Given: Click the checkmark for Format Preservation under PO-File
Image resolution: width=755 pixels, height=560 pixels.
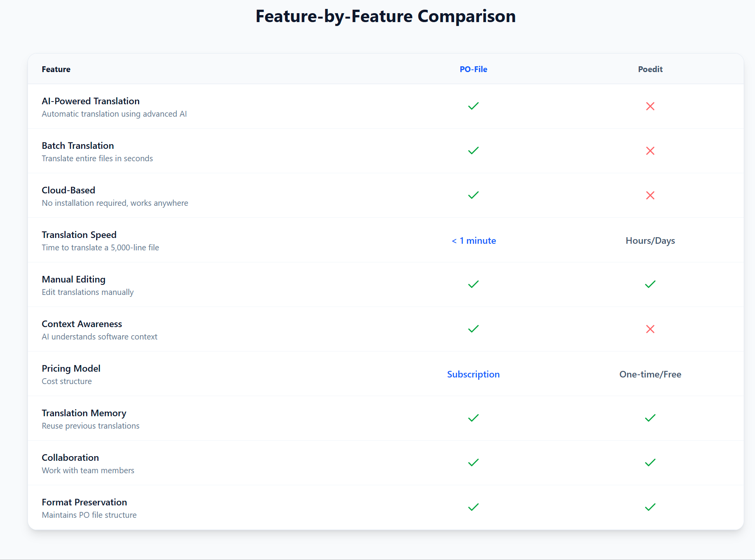Looking at the screenshot, I should (x=473, y=507).
